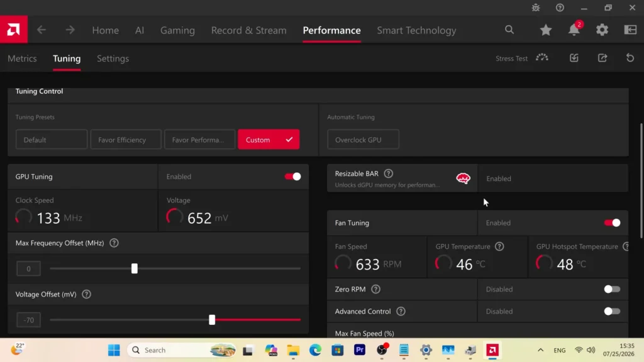Open Advanced Control help icon
644x362 pixels.
pyautogui.click(x=401, y=311)
